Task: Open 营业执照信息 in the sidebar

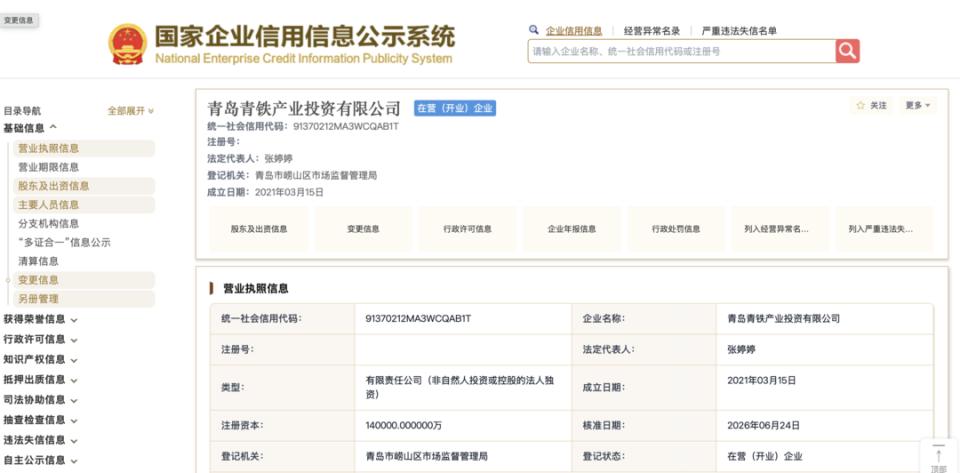Action: [84, 148]
